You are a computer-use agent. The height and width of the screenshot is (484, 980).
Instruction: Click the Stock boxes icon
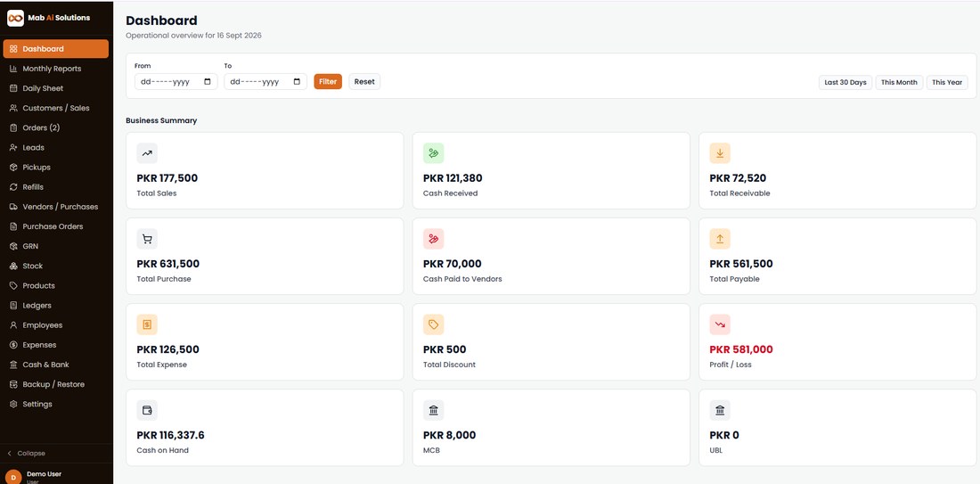[x=13, y=266]
